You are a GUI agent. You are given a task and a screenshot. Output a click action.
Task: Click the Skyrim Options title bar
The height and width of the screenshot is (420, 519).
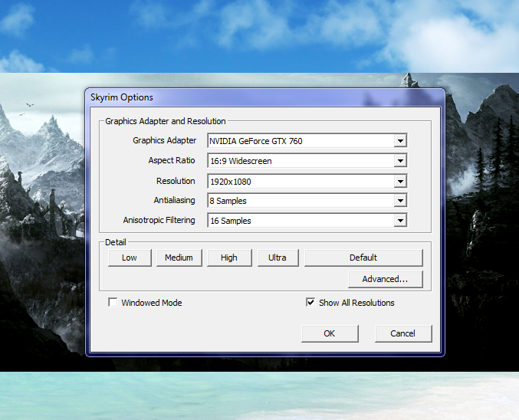click(x=264, y=97)
